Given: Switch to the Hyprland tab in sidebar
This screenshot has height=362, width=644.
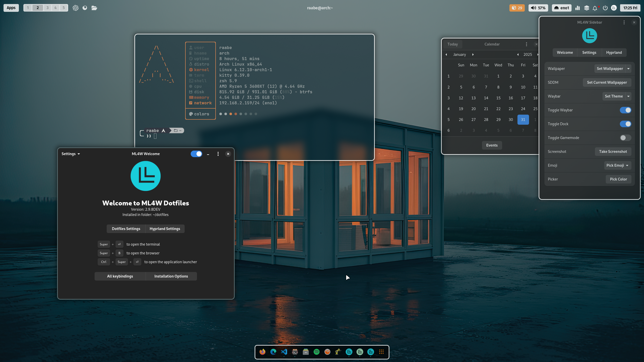Looking at the screenshot, I should 614,53.
